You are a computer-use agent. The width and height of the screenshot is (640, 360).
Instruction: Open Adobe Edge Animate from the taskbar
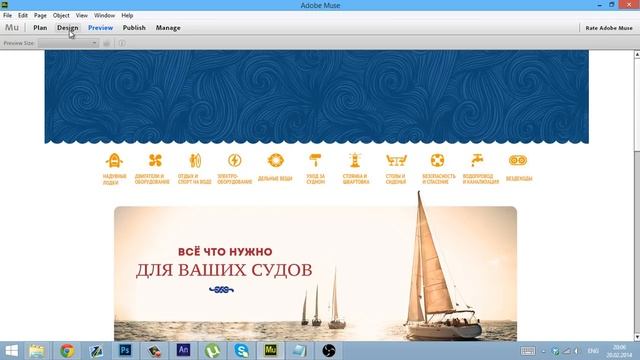[183, 351]
